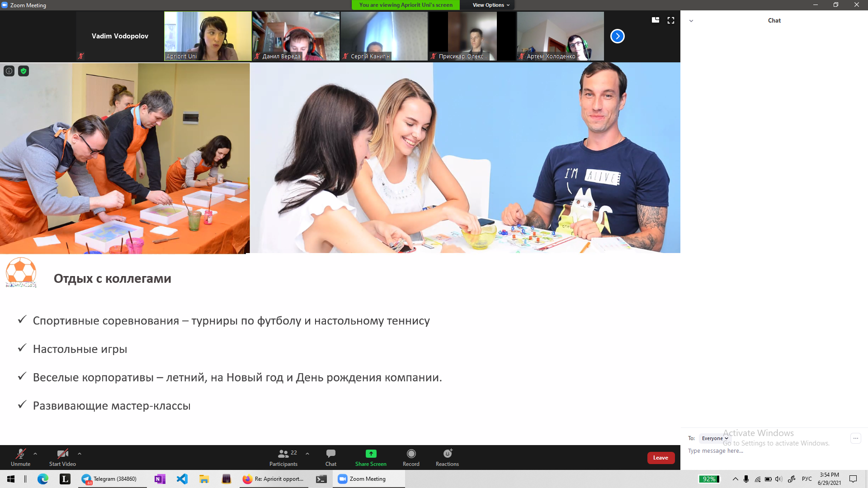The width and height of the screenshot is (868, 488).
Task: Switch the РУС keyboard language indicator
Action: click(807, 479)
